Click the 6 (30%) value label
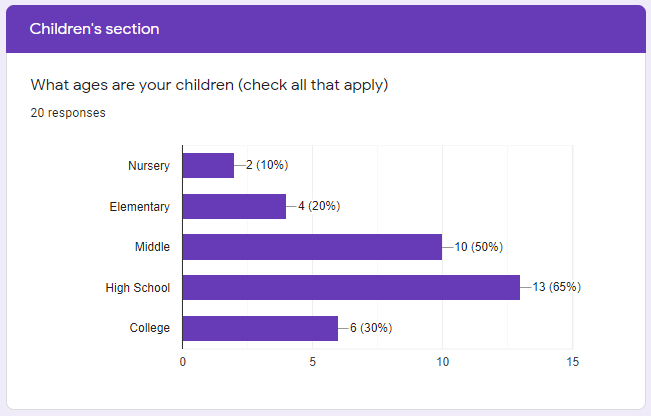Screen dimensions: 651x416 click(x=371, y=328)
